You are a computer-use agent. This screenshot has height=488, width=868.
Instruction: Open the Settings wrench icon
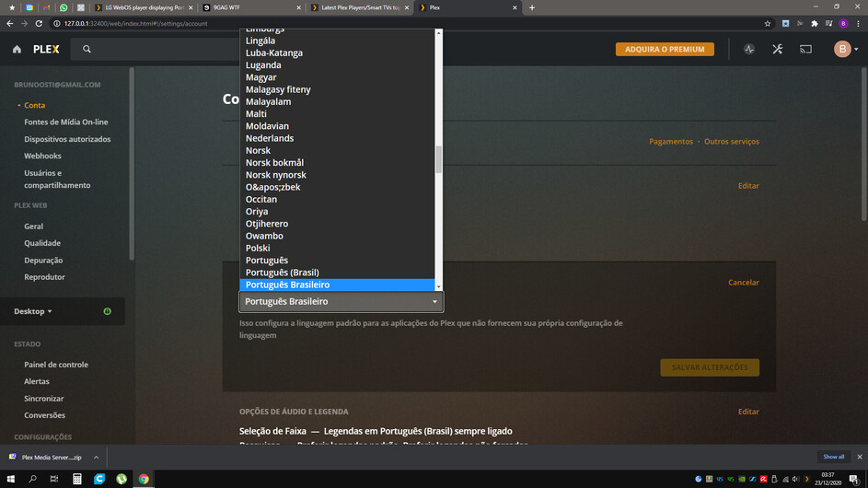pos(778,50)
